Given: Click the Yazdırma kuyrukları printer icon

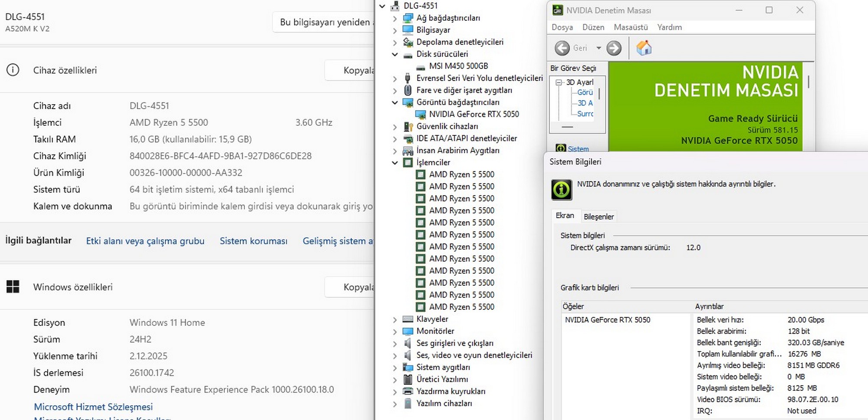Looking at the screenshot, I should pos(408,391).
